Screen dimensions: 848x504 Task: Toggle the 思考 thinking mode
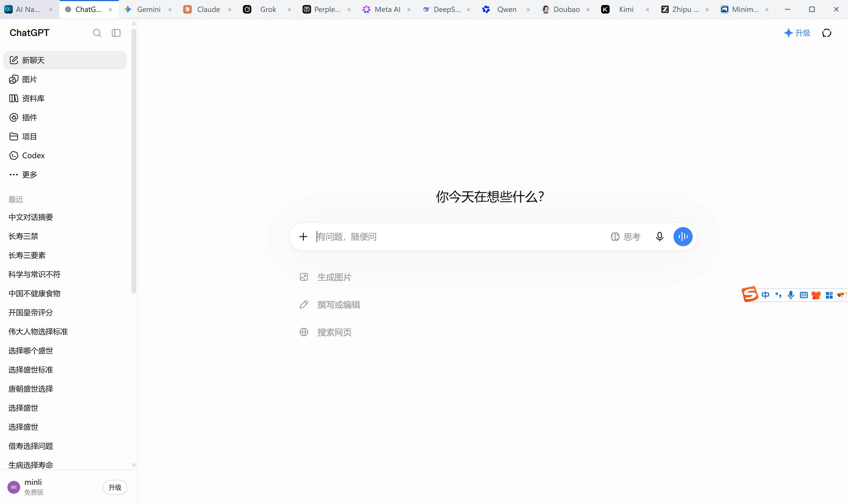click(626, 236)
